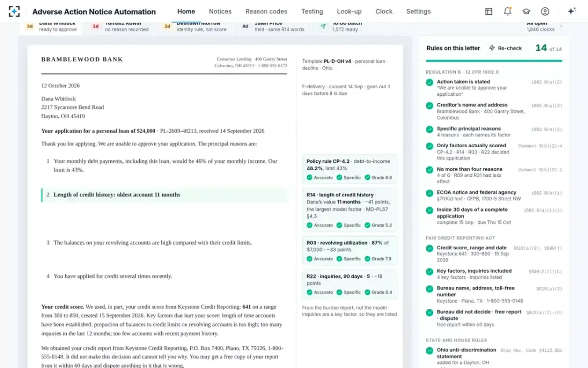588x368 pixels.
Task: Open the Notices tab
Action: 220,11
